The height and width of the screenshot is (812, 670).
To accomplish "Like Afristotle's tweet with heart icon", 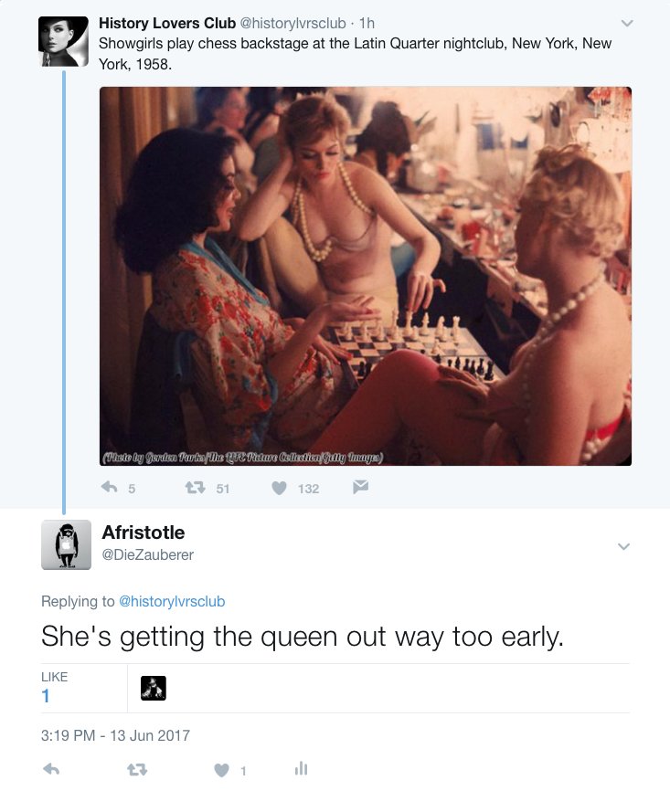I will click(x=221, y=770).
